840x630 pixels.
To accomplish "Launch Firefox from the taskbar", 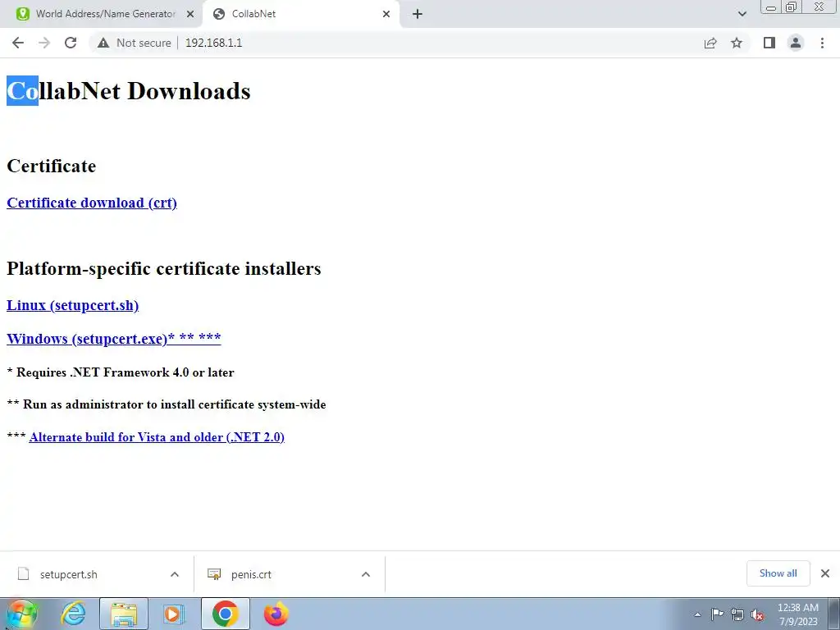I will [276, 614].
